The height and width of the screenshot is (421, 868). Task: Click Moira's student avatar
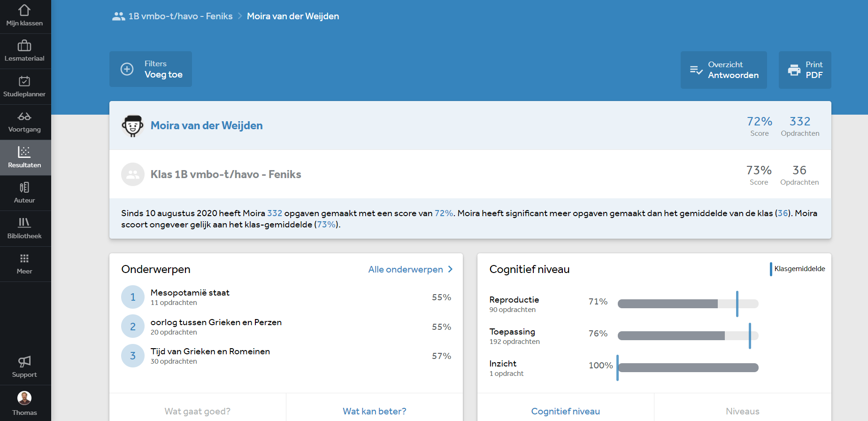[133, 125]
